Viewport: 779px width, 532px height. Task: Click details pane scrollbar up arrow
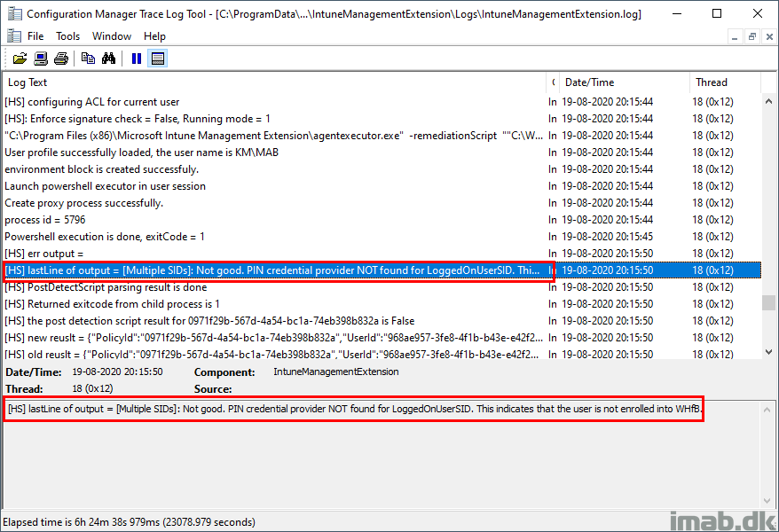pos(767,410)
